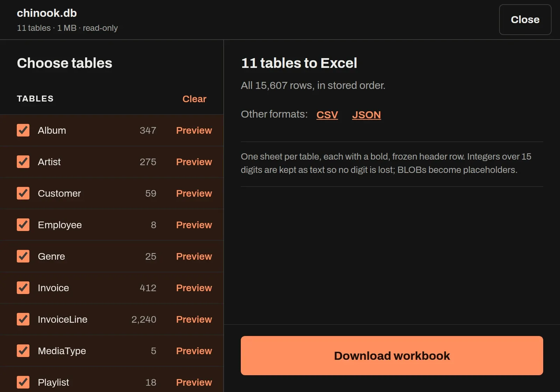
Task: Click the Invoice table name
Action: click(x=54, y=288)
